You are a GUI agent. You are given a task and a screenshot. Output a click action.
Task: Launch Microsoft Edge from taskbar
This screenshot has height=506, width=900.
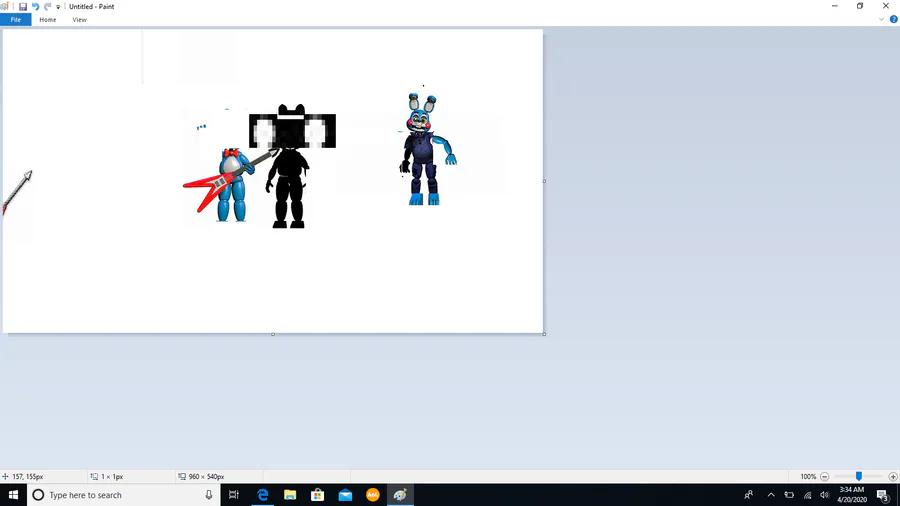pyautogui.click(x=262, y=495)
